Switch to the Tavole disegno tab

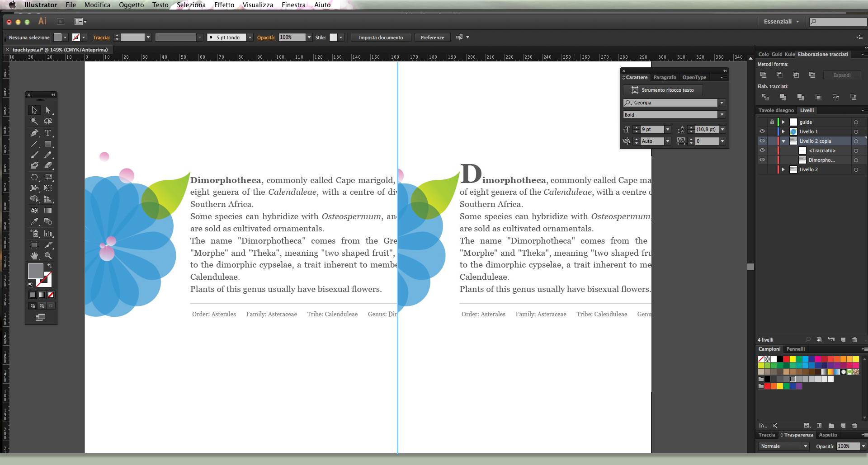click(x=776, y=110)
